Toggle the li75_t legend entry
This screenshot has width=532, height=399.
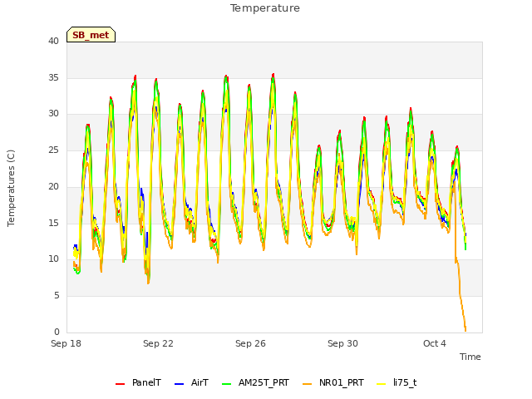click(397, 382)
